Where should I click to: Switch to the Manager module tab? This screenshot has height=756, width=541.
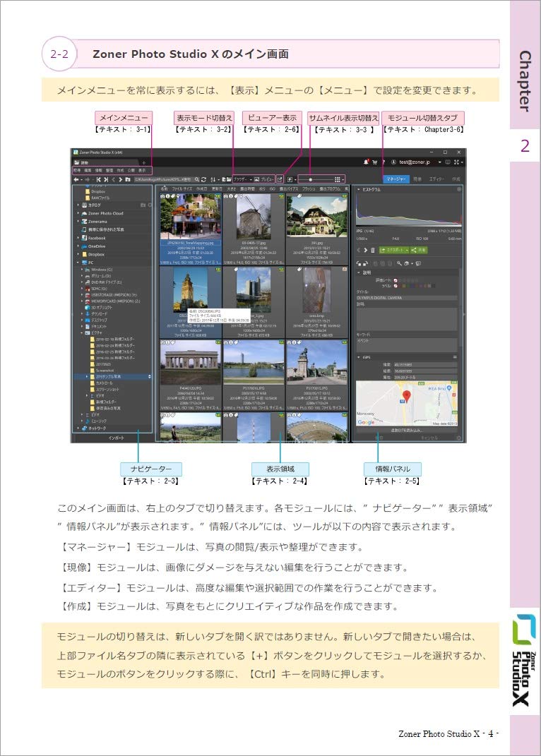(x=396, y=179)
